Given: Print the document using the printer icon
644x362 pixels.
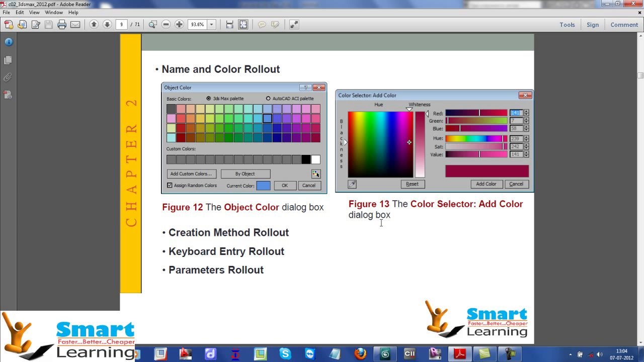Looking at the screenshot, I should tap(62, 25).
